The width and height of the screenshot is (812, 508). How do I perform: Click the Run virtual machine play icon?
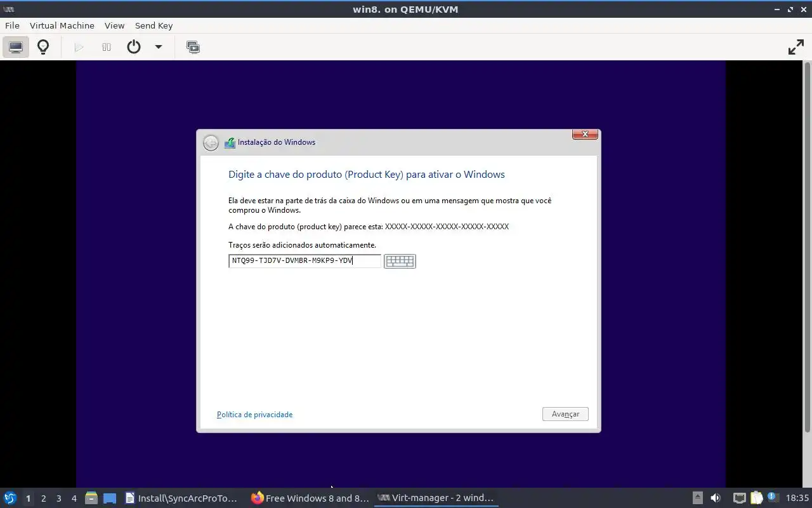point(79,47)
